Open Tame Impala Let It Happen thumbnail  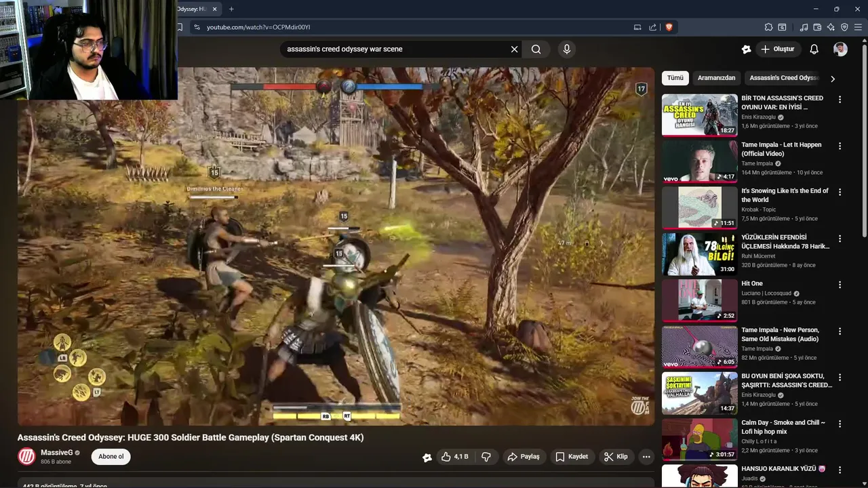pyautogui.click(x=699, y=161)
